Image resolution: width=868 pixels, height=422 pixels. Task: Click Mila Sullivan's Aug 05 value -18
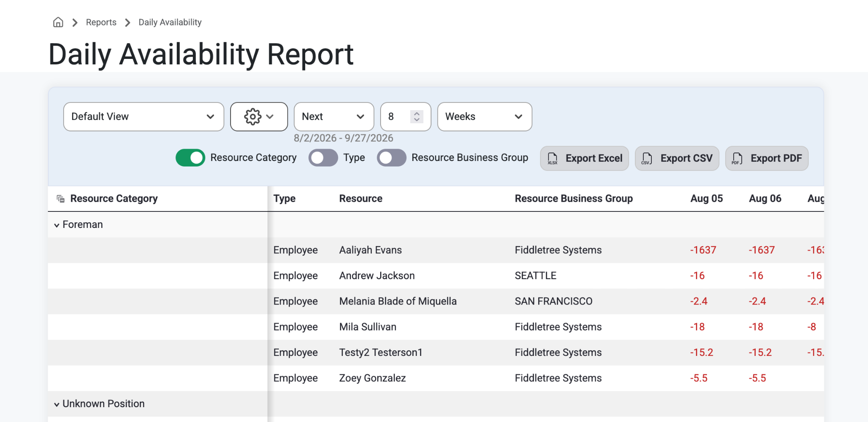tap(697, 327)
